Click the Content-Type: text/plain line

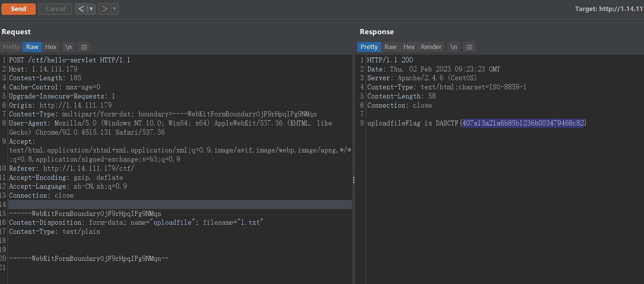(55, 232)
